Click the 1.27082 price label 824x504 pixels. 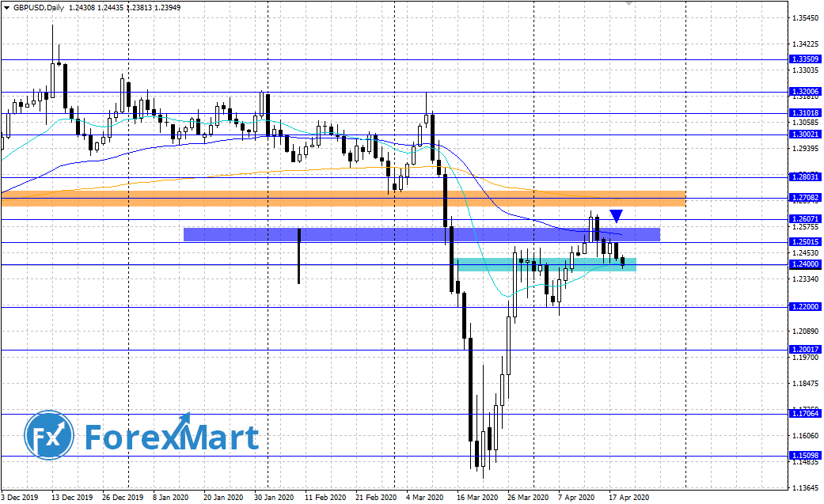804,198
